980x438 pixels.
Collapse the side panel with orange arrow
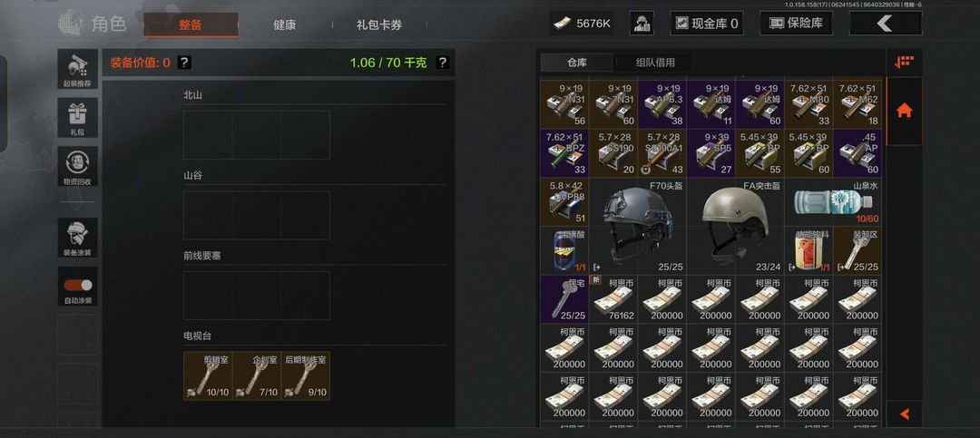pyautogui.click(x=904, y=414)
